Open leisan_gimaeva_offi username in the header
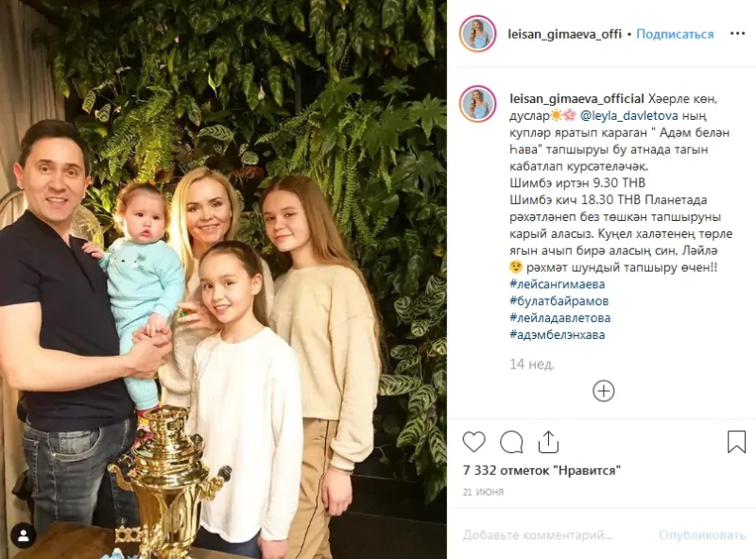The width and height of the screenshot is (756, 559). (x=564, y=34)
